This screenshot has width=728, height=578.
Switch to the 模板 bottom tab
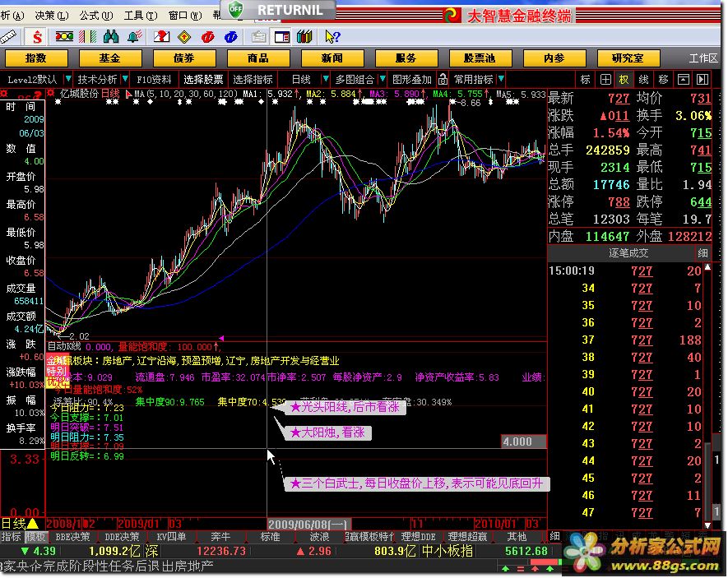[35, 537]
